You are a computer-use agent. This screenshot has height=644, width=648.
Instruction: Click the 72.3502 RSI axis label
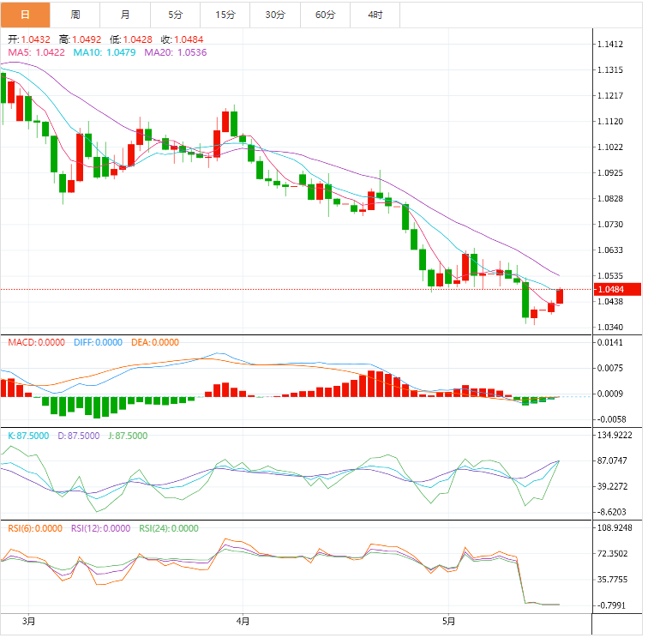coord(613,553)
